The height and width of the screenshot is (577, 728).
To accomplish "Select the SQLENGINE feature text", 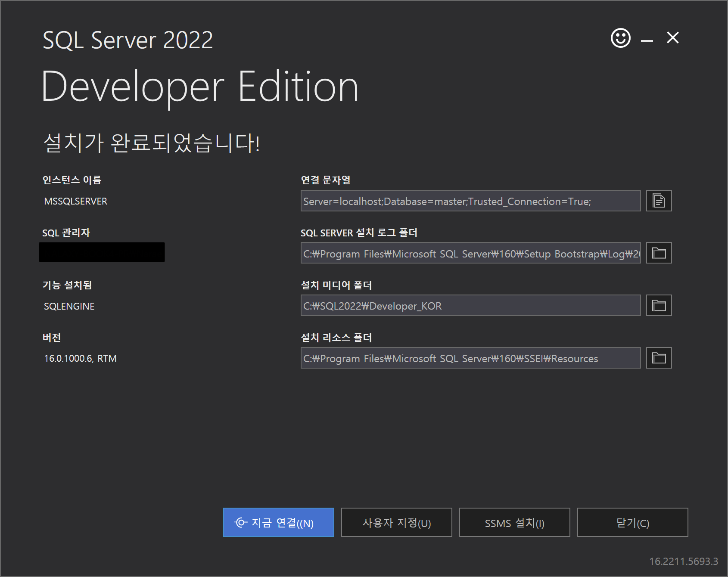I will click(69, 306).
